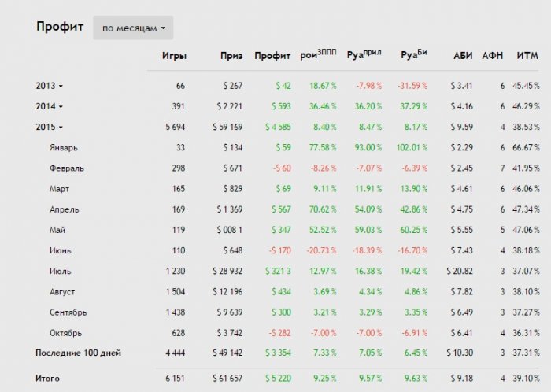Click the Июнь profit value -$170

[279, 250]
